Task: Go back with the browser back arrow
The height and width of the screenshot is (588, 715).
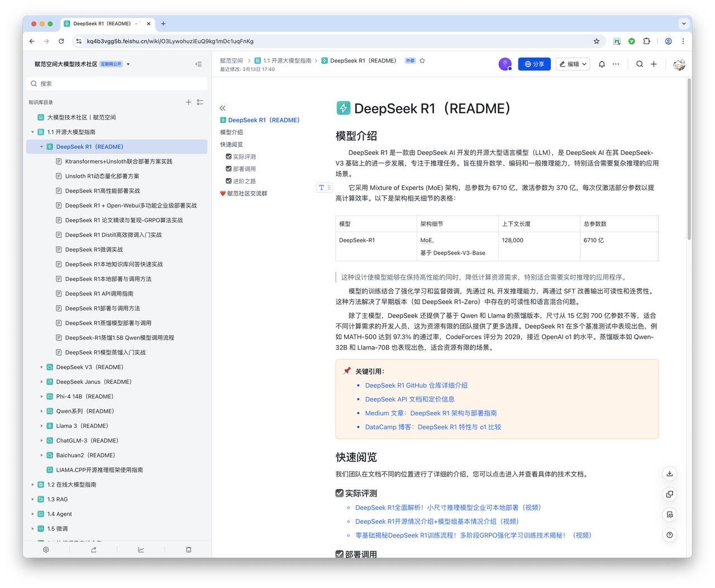Action: pyautogui.click(x=32, y=41)
